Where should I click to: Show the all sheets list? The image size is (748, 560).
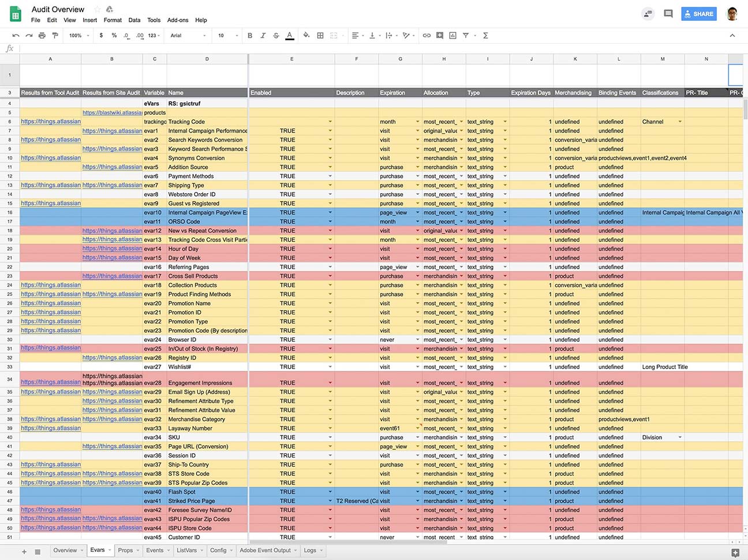click(x=38, y=551)
